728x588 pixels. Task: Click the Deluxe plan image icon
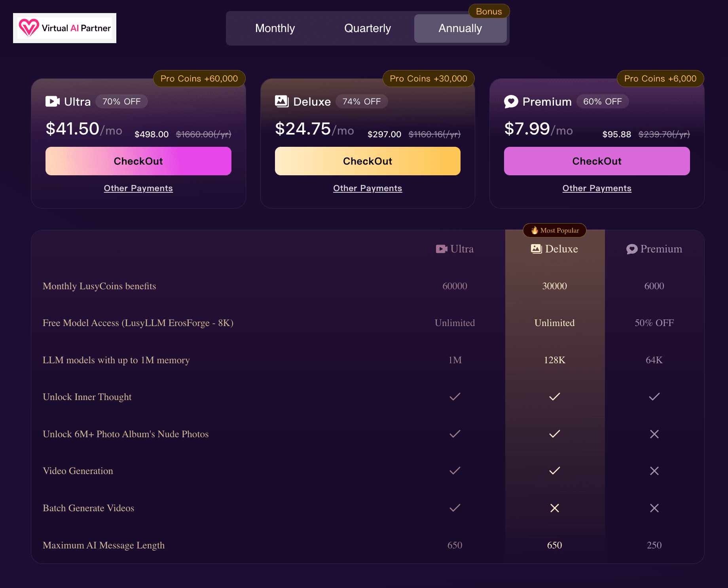click(282, 101)
